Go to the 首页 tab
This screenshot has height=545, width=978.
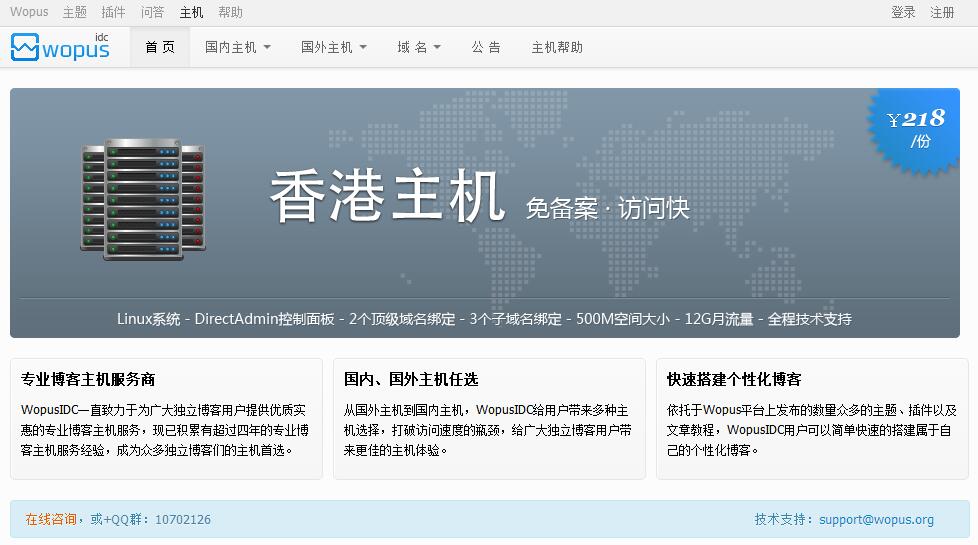coord(160,47)
